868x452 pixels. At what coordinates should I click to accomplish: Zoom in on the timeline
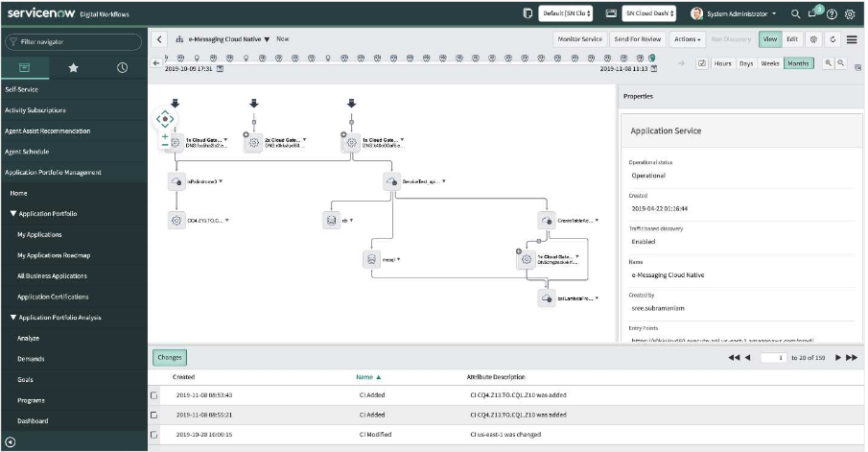click(x=828, y=63)
